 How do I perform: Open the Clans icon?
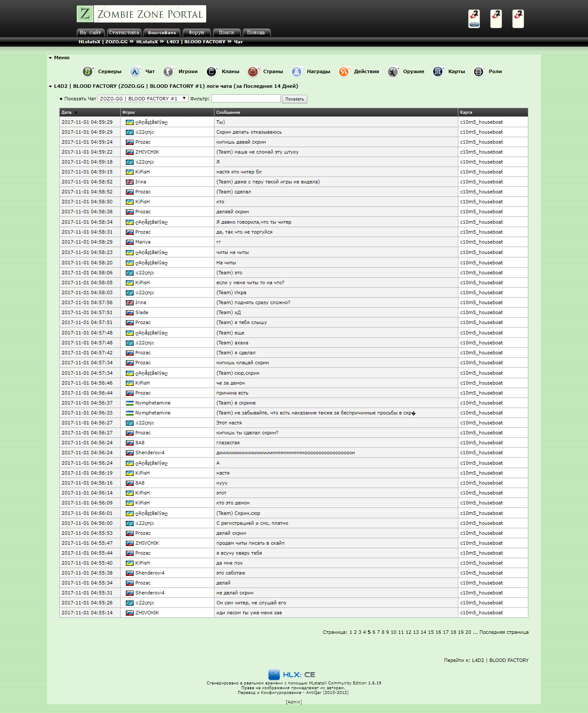click(x=212, y=71)
